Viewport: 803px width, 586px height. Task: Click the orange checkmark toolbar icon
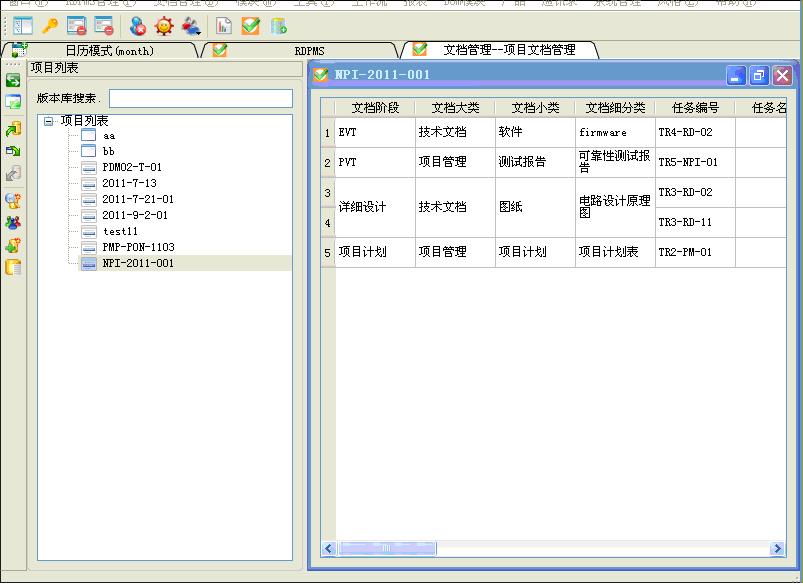point(250,26)
